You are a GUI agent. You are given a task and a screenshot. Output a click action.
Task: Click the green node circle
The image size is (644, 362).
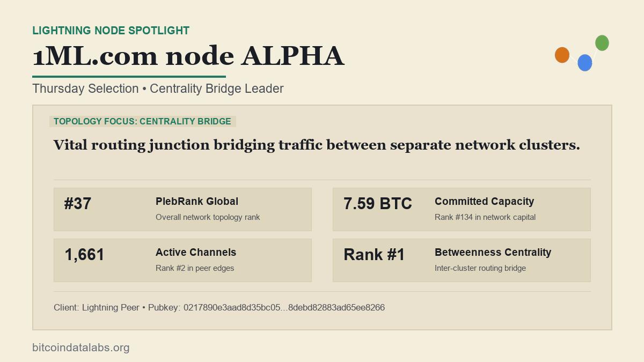point(602,43)
